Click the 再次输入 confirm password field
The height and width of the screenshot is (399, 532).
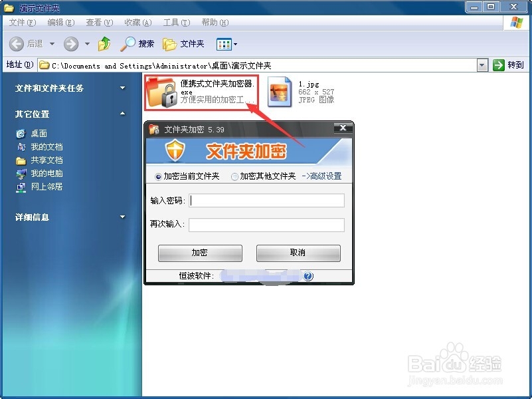(x=267, y=225)
